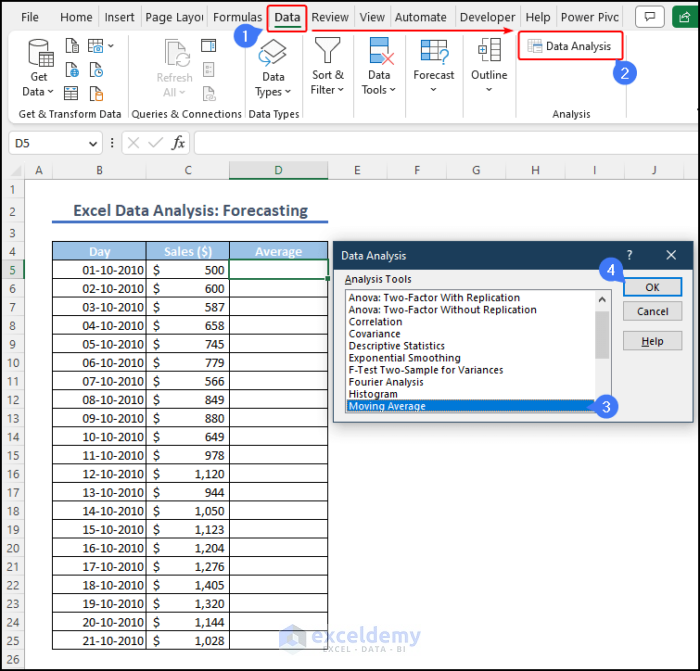
Task: Expand the Name Box dropdown arrow
Action: [93, 143]
